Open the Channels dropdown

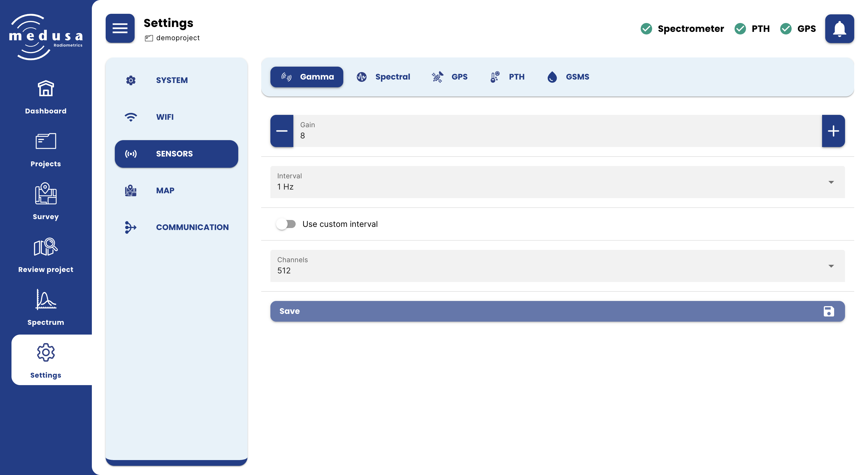[x=557, y=266]
